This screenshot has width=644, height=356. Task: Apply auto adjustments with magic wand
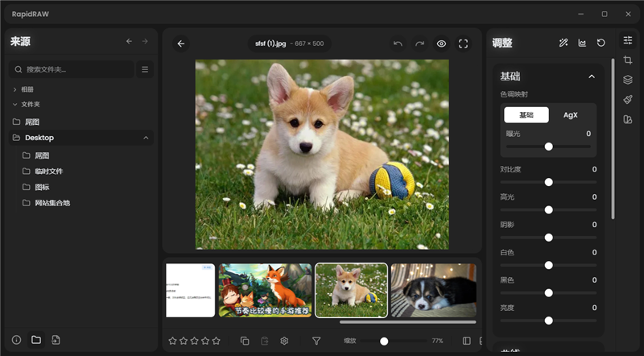[x=563, y=43]
